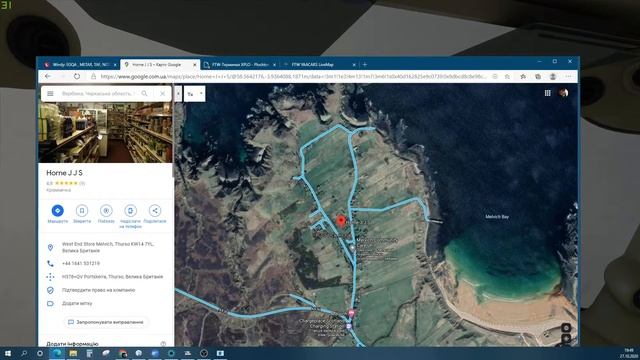Open File Explorer from the taskbar
Screen dimensions: 640x360
(73, 353)
